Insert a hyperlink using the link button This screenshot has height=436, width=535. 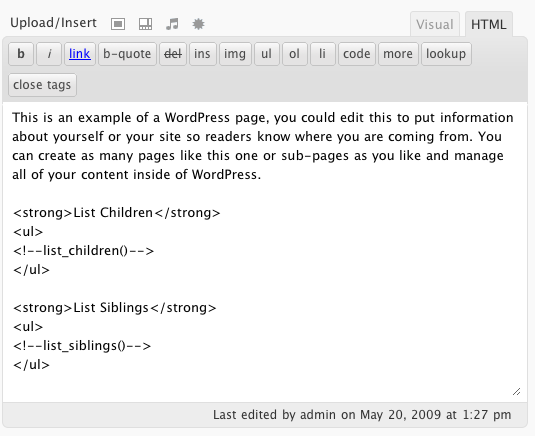click(x=80, y=54)
